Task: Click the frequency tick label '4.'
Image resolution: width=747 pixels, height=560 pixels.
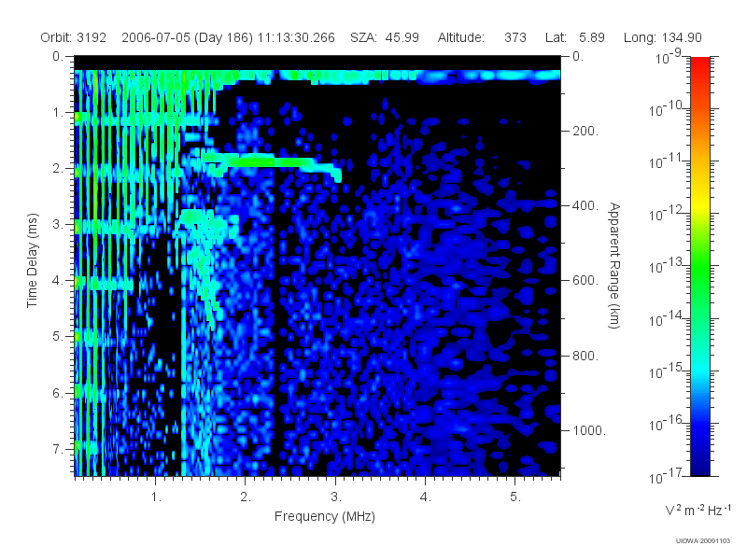Action: 426,497
